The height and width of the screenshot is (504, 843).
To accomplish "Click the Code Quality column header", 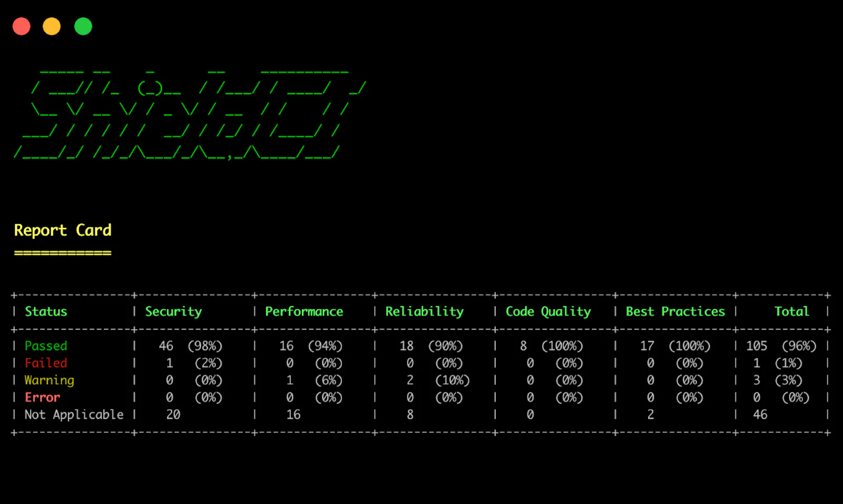I will point(548,312).
